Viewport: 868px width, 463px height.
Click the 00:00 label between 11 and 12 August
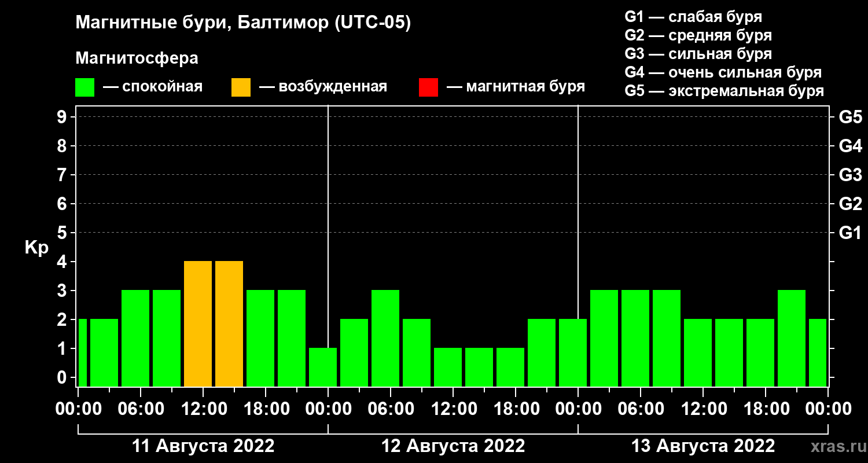(328, 409)
